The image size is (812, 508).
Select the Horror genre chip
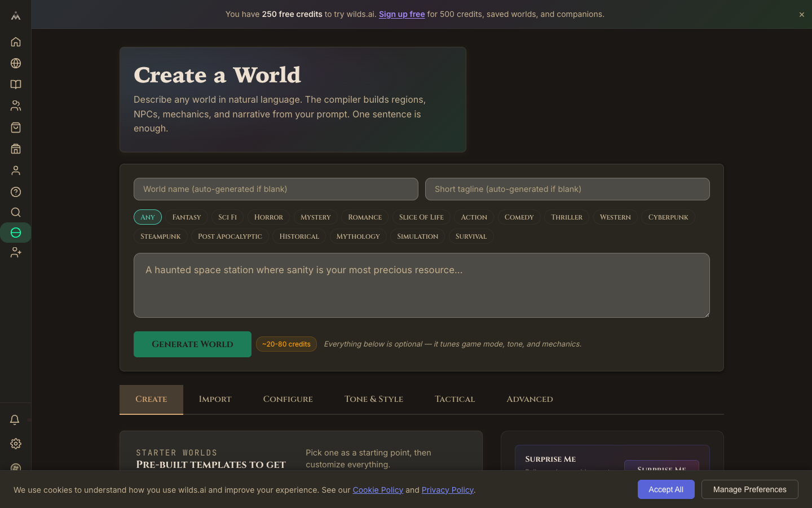[268, 217]
